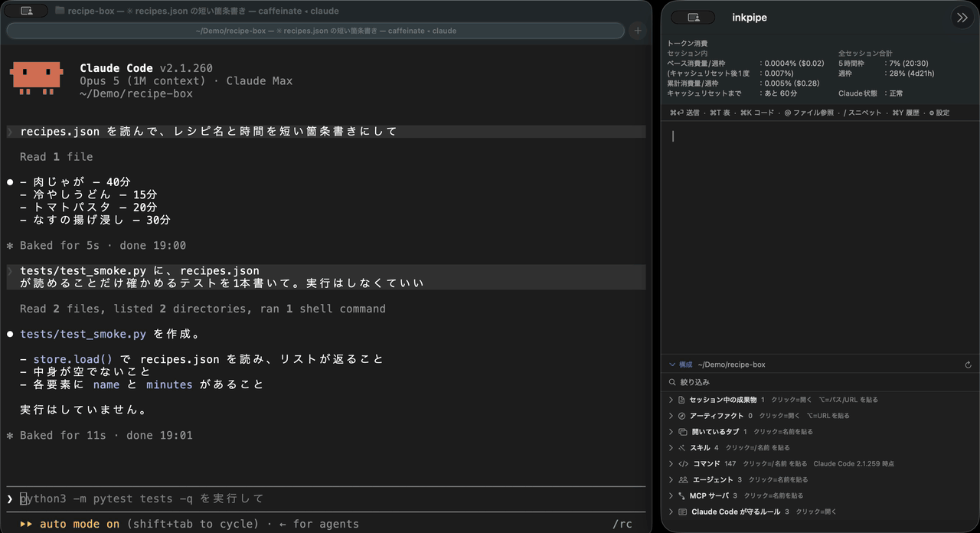Screen dimensions: 980x533
Task: Click the 5時間枠 value 7% (20:30)
Action: (907, 64)
